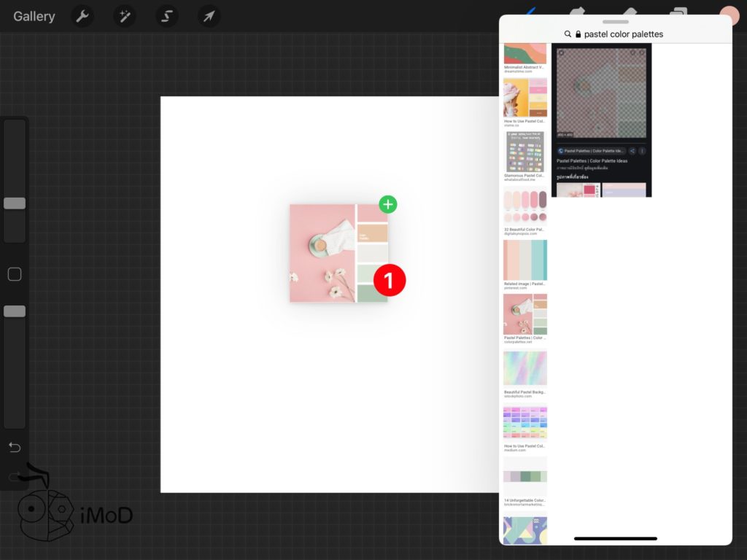Screen dimensions: 747x560
Task: Tap the undo arrow in sidebar
Action: coord(15,446)
